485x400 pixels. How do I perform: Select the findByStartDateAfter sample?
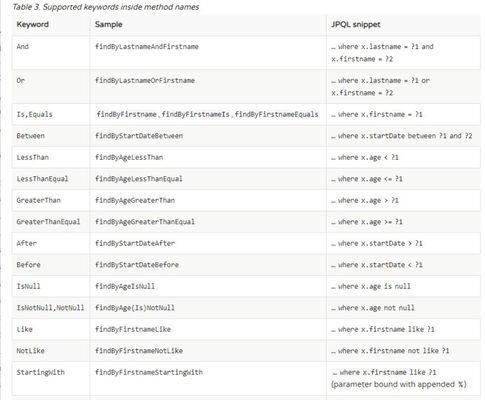135,243
